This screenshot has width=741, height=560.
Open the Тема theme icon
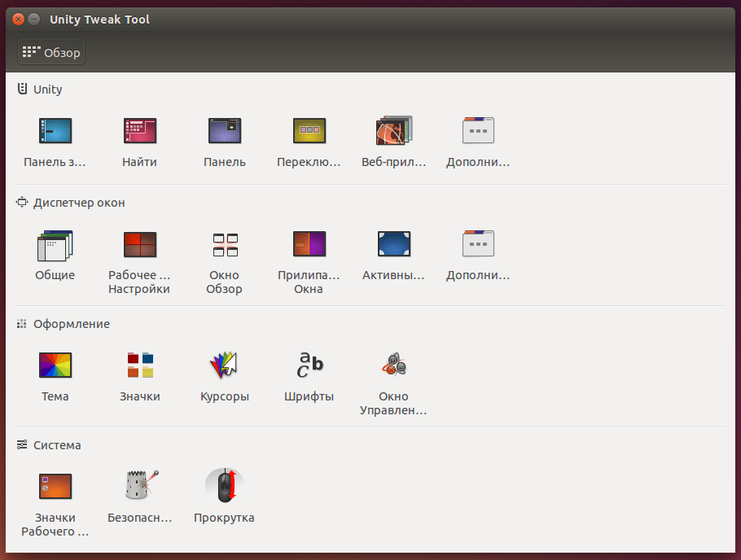click(55, 365)
